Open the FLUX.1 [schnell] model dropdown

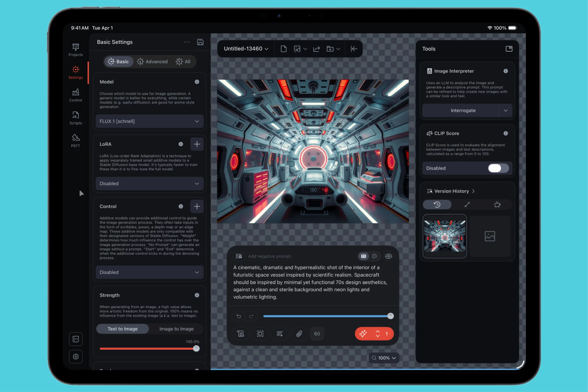150,121
